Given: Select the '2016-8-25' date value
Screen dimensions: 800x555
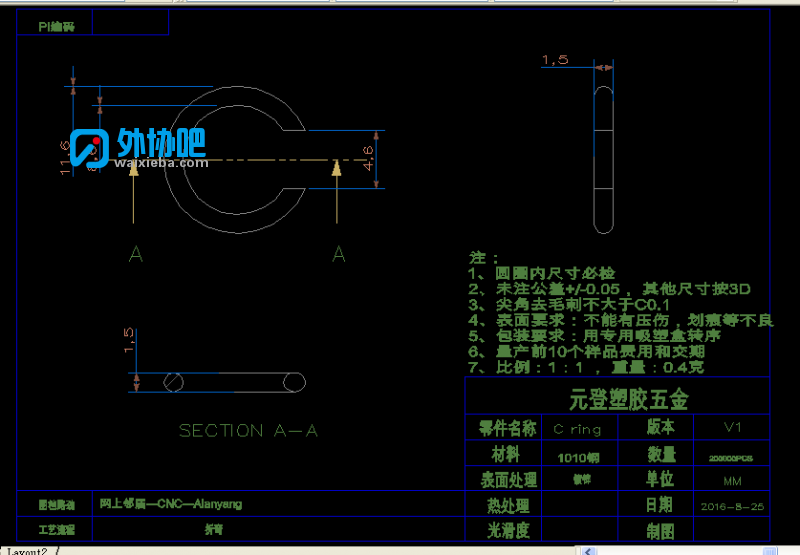Looking at the screenshot, I should [732, 507].
